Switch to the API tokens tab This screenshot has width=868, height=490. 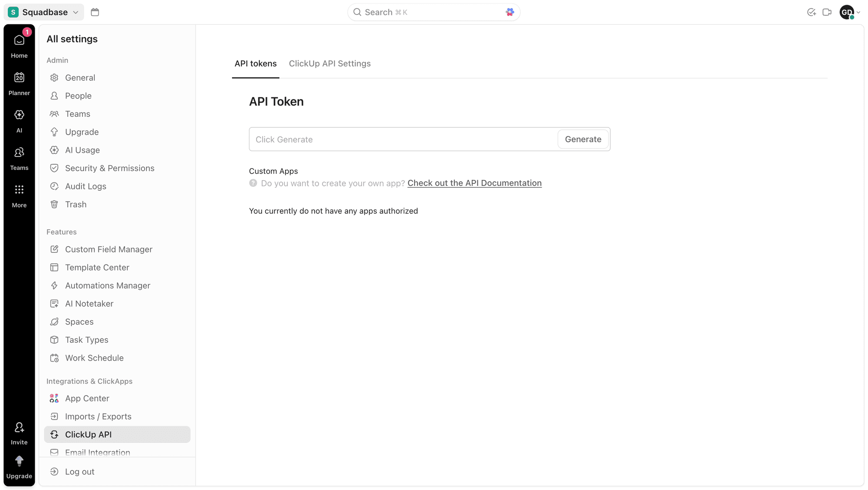256,64
